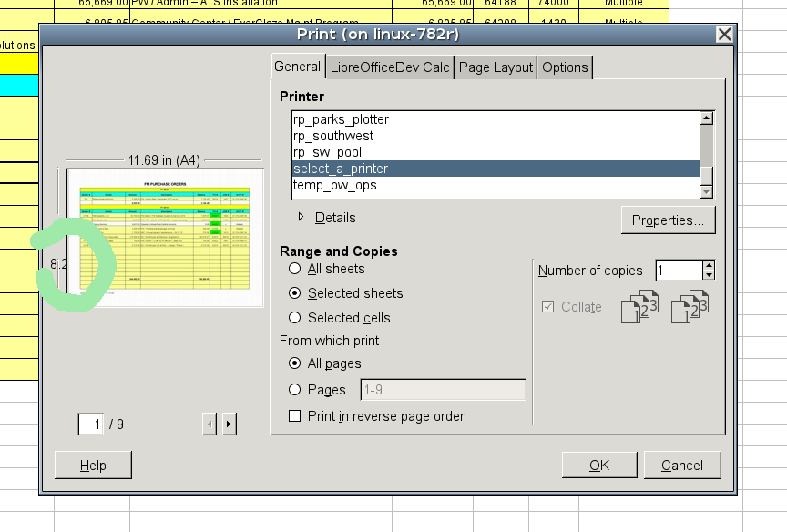The height and width of the screenshot is (532, 787).
Task: Decrease number of copies with down arrow
Action: point(709,275)
